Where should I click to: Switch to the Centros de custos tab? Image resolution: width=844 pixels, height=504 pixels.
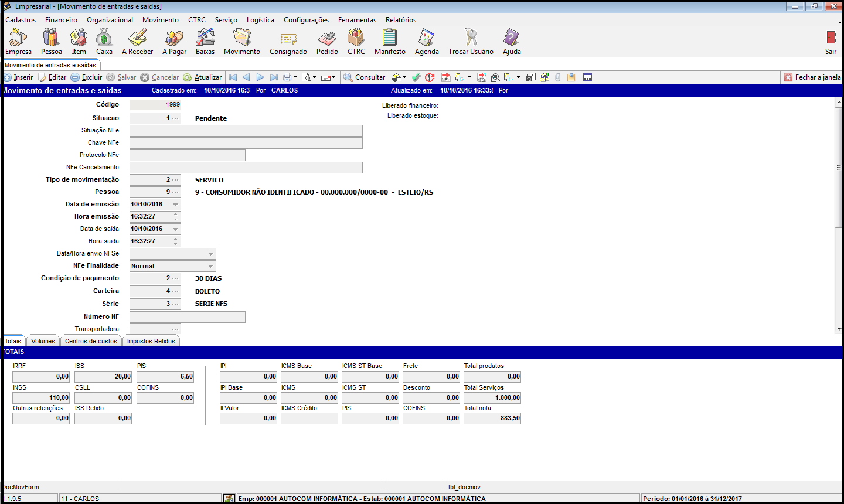click(x=91, y=341)
